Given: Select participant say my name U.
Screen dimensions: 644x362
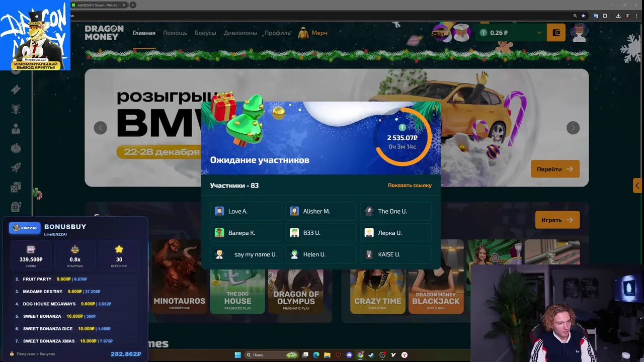Looking at the screenshot, I should click(246, 254).
